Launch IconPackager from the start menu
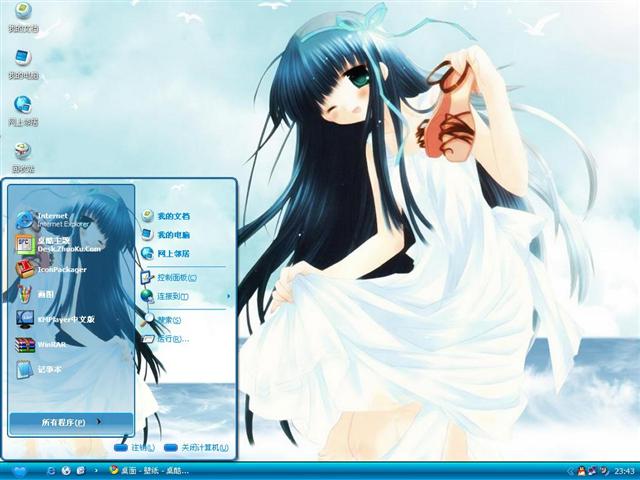Screen dimensions: 640x480 [x=51, y=269]
